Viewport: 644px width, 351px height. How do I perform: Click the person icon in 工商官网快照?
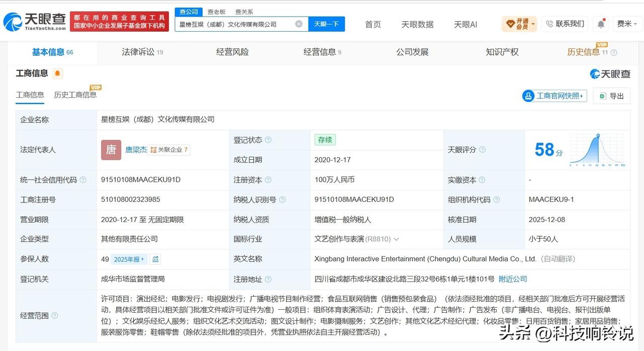[x=528, y=96]
